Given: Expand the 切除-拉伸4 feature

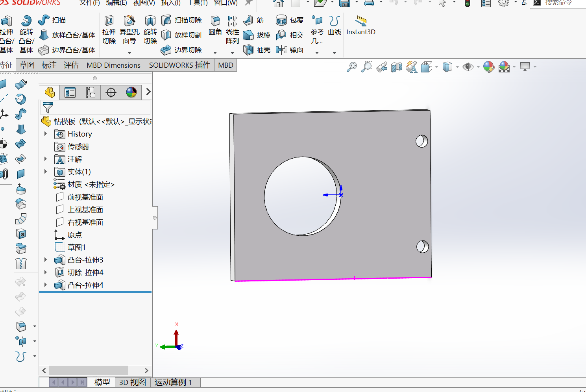Looking at the screenshot, I should coord(46,272).
